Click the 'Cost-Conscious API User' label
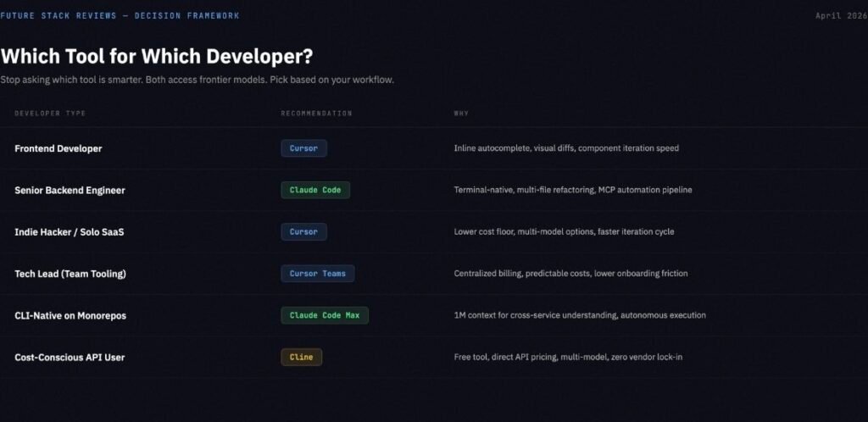The width and height of the screenshot is (868, 422). coord(70,358)
